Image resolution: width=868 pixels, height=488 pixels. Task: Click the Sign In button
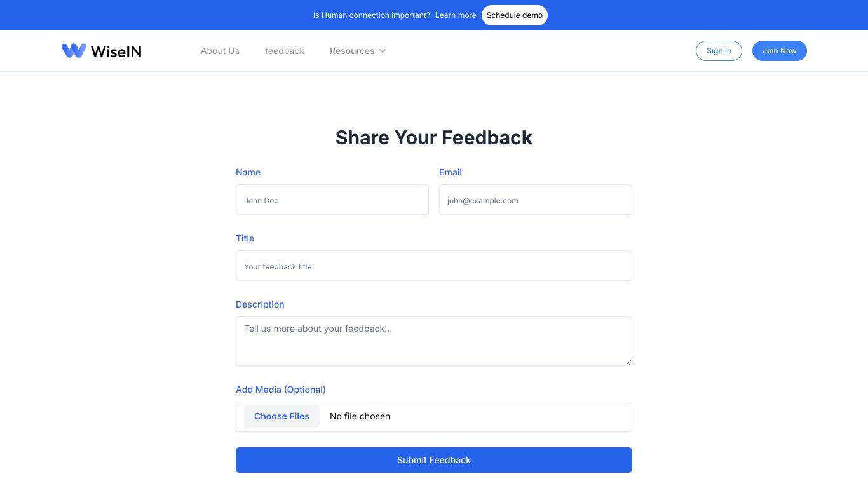click(x=719, y=51)
